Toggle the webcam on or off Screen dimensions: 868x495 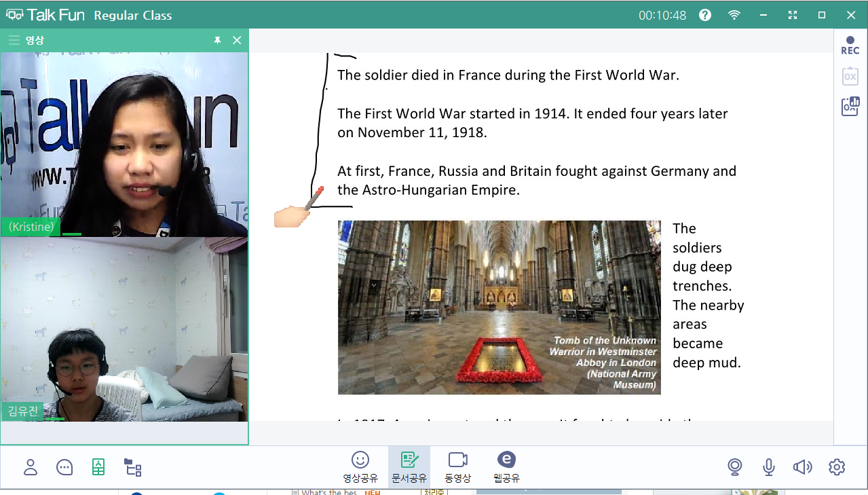tap(734, 467)
